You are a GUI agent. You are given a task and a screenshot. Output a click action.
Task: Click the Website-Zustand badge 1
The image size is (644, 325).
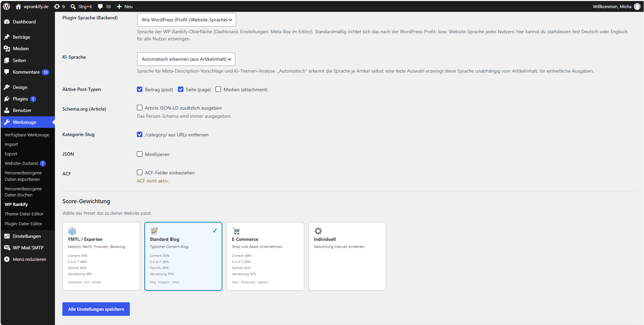click(43, 164)
